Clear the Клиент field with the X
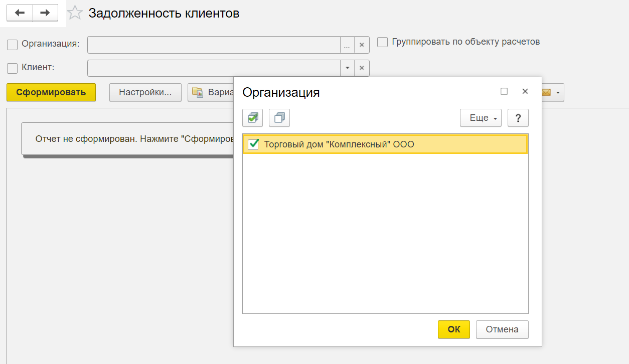The image size is (629, 364). tap(362, 68)
